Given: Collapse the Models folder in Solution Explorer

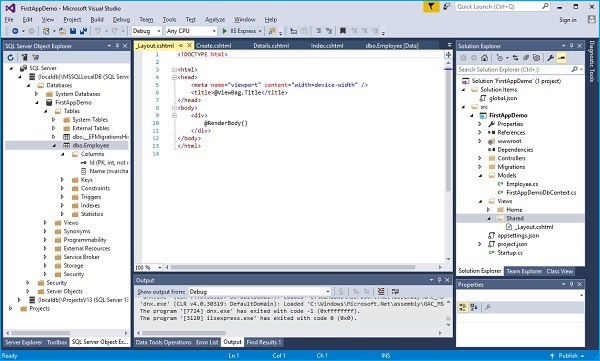Looking at the screenshot, I should tap(481, 175).
